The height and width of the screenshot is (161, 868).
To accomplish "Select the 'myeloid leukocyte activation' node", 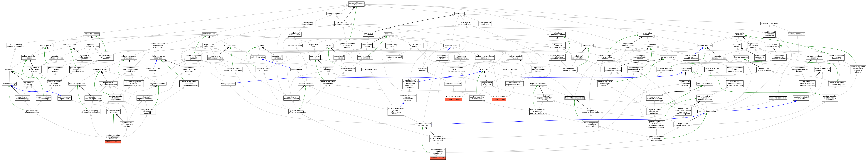I will point(712,69).
